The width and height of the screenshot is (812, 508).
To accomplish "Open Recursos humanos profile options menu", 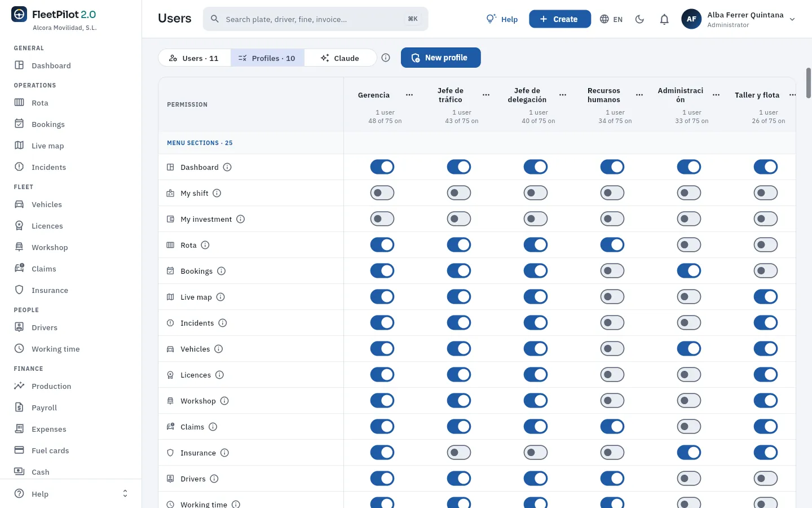I will point(639,95).
